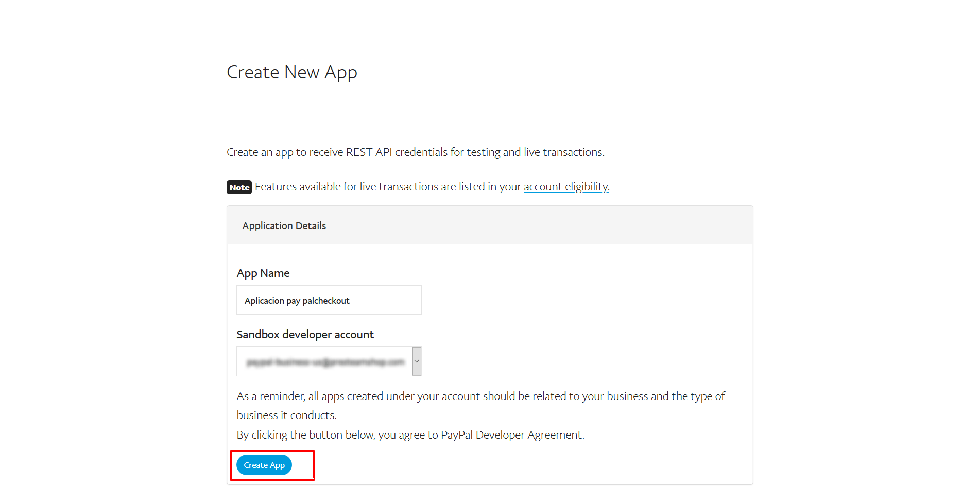980x486 pixels.
Task: Click the Create App button
Action: tap(264, 465)
